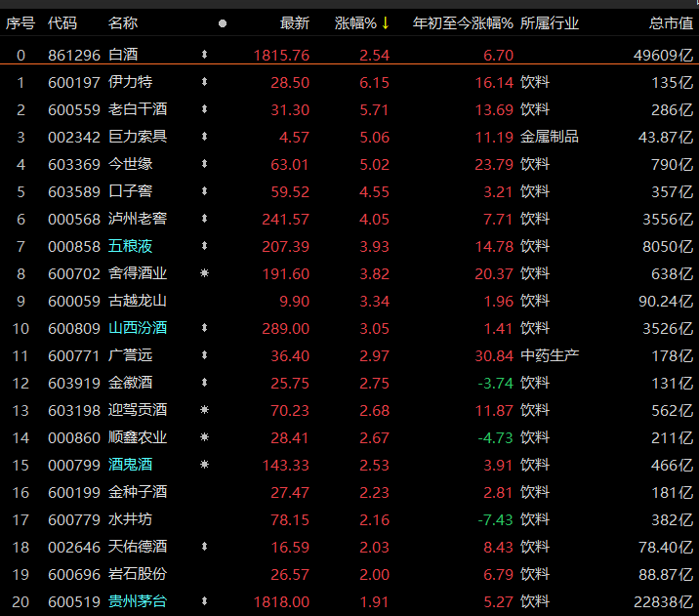The height and width of the screenshot is (616, 699).
Task: Click stock code 000858
Action: 74,246
